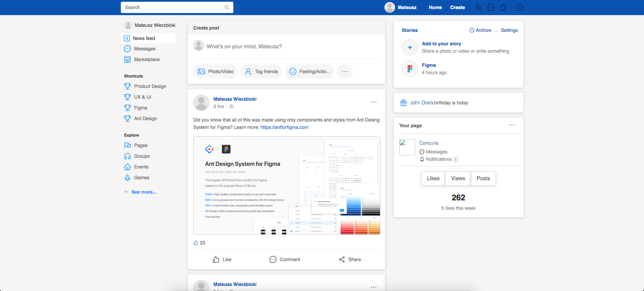This screenshot has width=644, height=291.
Task: Open friend requests icon in top bar
Action: (478, 7)
